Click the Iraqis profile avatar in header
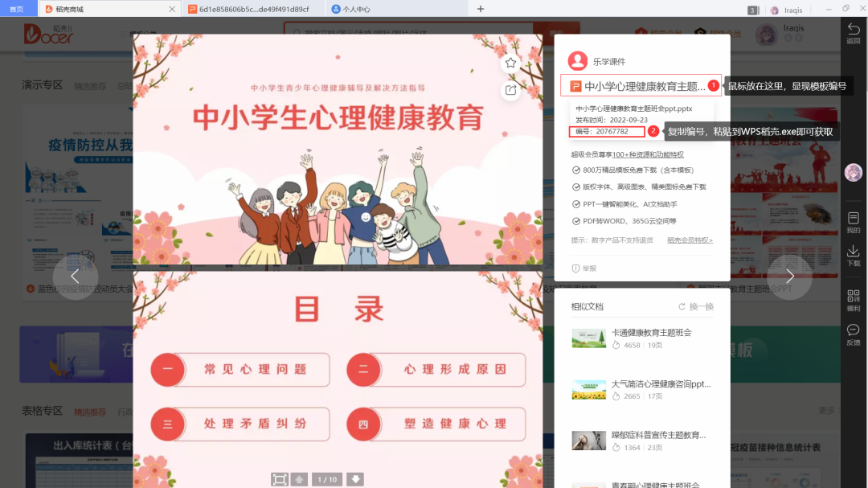 [x=767, y=35]
